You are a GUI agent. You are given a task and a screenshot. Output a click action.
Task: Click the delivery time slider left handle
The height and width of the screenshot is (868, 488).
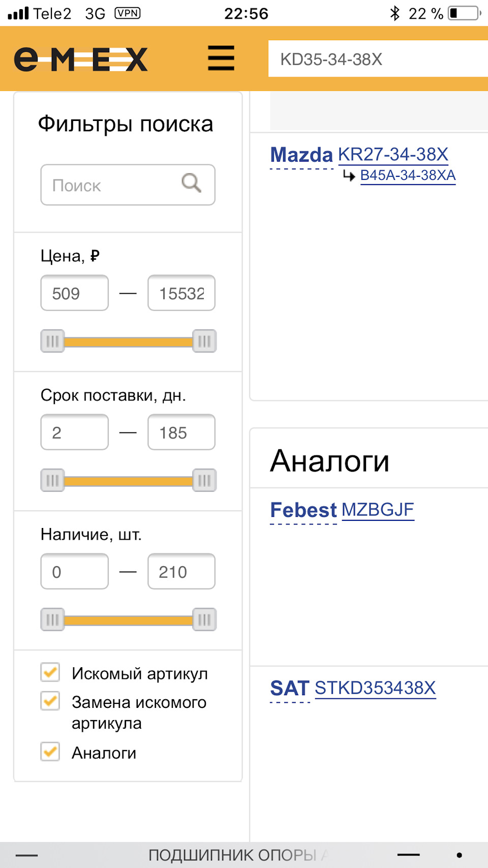52,480
